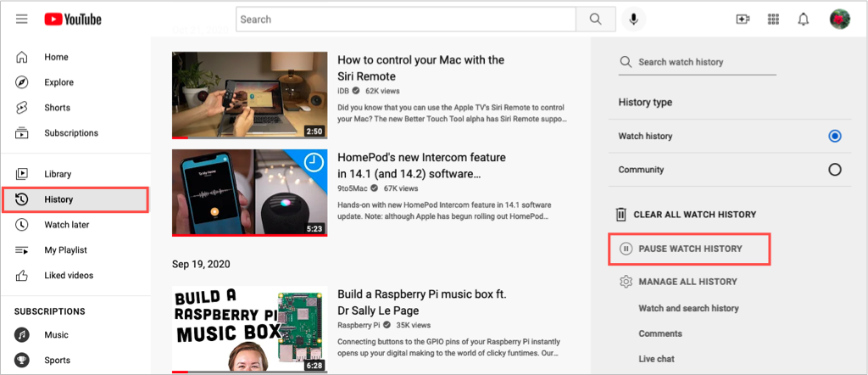868x375 pixels.
Task: Open the HomePod Intercom video thumbnail
Action: point(250,193)
